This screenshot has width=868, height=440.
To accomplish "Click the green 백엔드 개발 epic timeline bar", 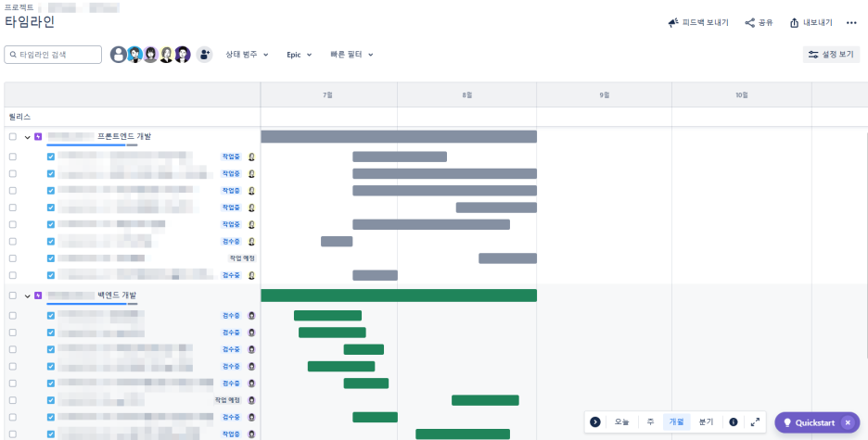I will tap(399, 295).
